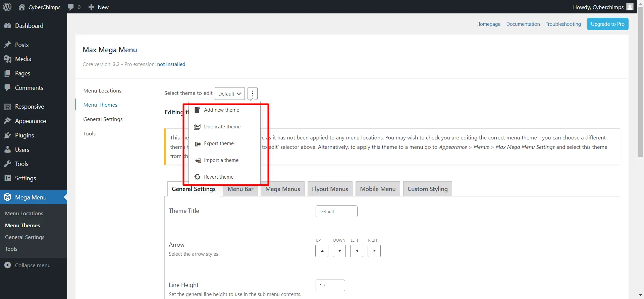
Task: Switch to the Custom Styling tab
Action: [x=428, y=189]
